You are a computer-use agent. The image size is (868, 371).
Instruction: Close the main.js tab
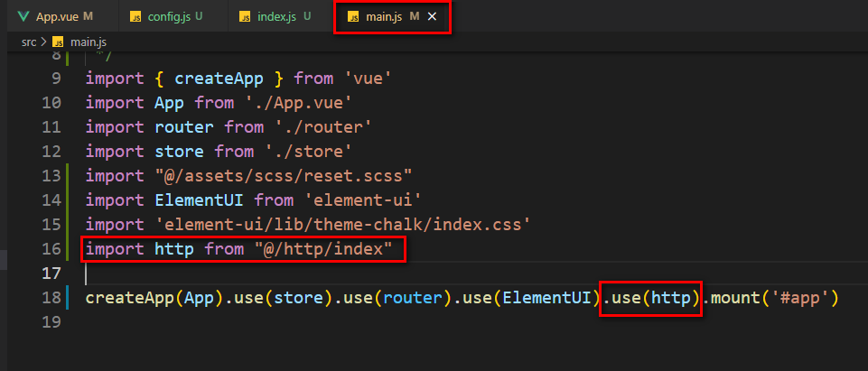(x=433, y=17)
